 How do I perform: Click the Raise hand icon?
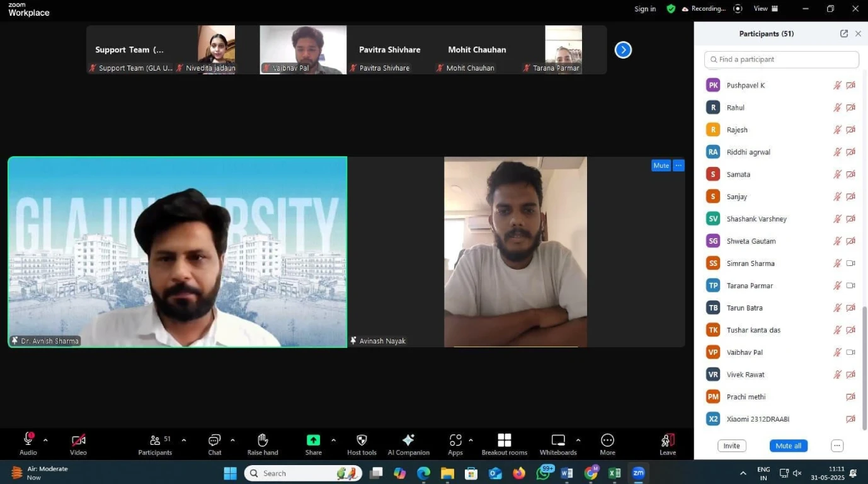pos(263,441)
